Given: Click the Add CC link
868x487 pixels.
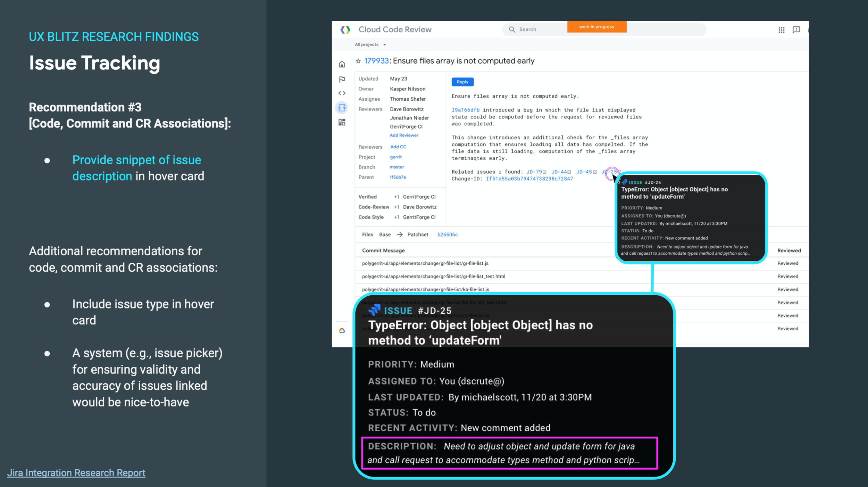Looking at the screenshot, I should point(398,147).
